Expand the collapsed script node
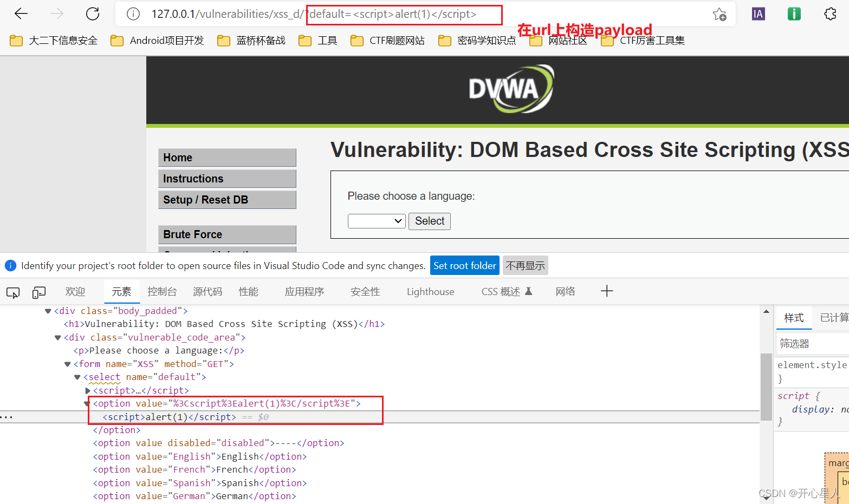Screen dimensions: 849x504 pos(87,391)
